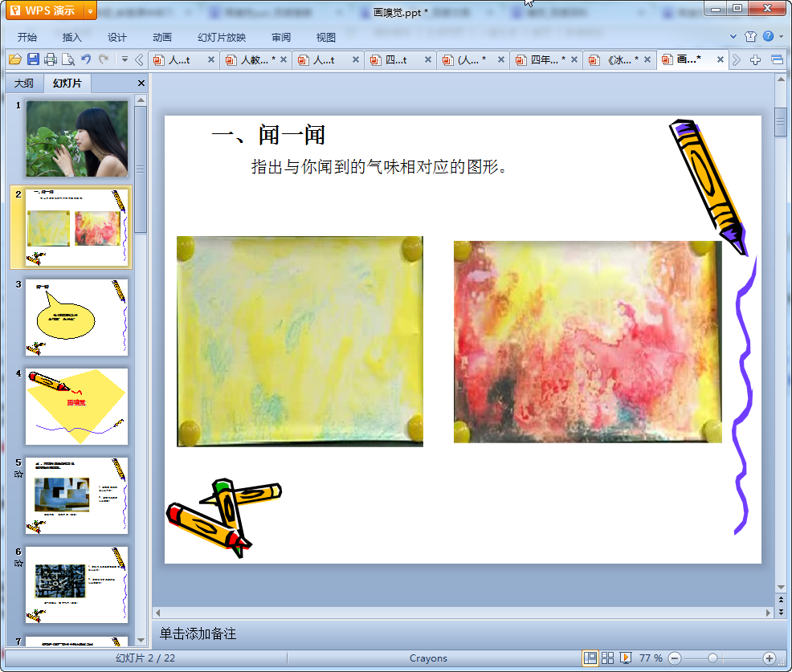Open the 设计 ribbon tab

(x=116, y=38)
